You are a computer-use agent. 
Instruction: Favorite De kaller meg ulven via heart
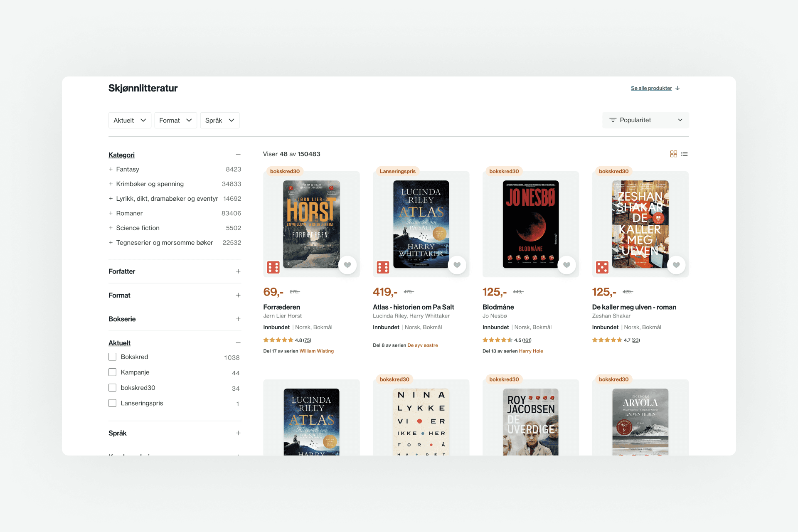point(677,265)
